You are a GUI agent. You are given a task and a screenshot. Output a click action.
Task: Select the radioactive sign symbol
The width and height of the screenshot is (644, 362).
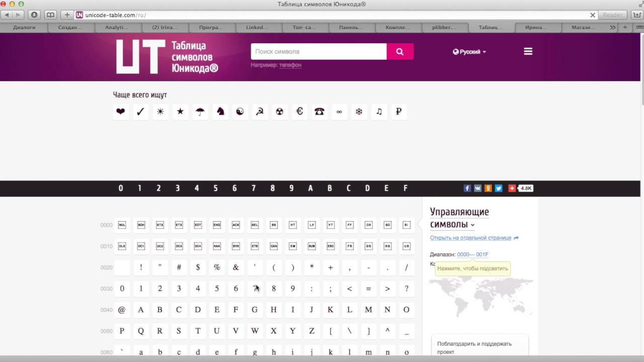(x=280, y=112)
